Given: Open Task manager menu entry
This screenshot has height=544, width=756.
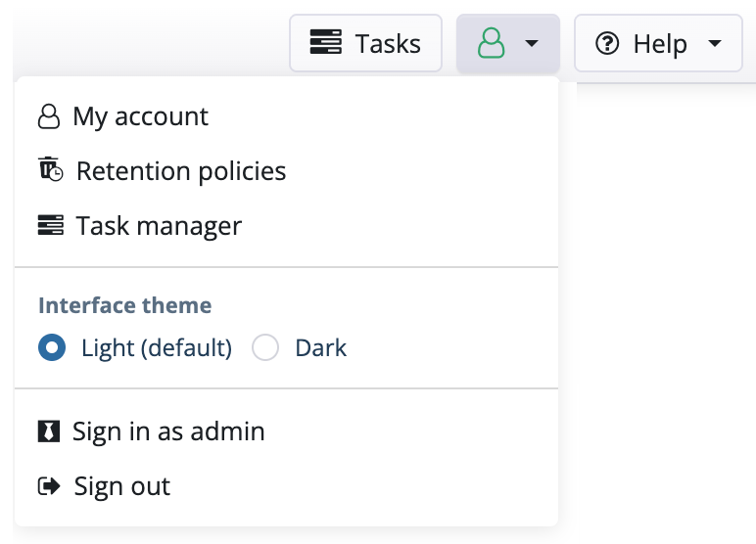Looking at the screenshot, I should (286, 225).
